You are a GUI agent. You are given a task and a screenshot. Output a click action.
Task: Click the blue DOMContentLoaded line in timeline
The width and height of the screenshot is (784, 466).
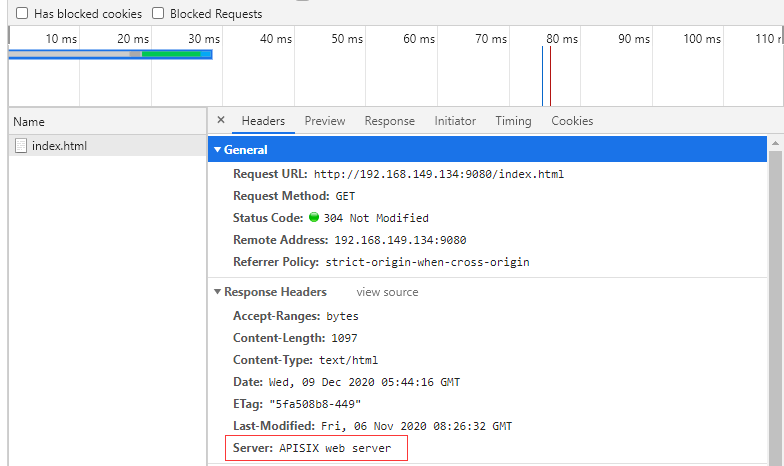(542, 75)
